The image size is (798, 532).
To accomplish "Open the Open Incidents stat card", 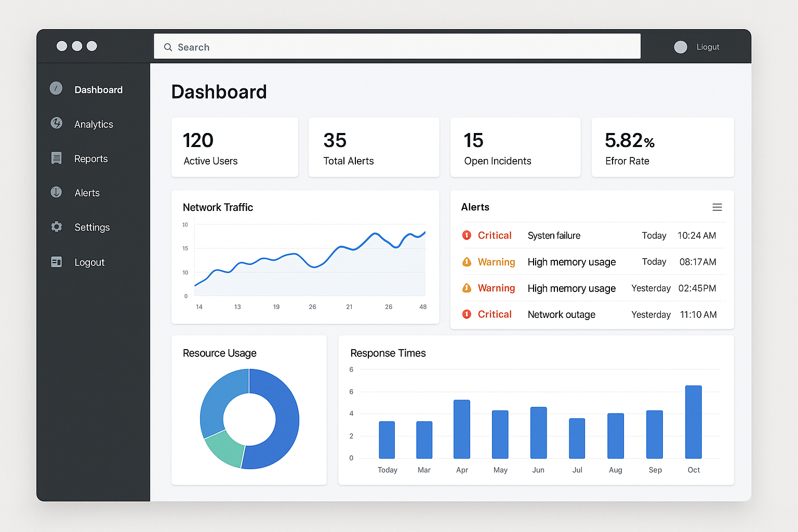I will click(515, 148).
